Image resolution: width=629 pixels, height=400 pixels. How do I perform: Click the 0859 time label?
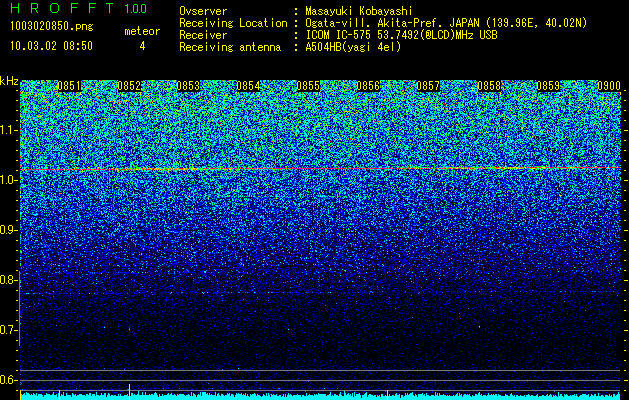(548, 86)
